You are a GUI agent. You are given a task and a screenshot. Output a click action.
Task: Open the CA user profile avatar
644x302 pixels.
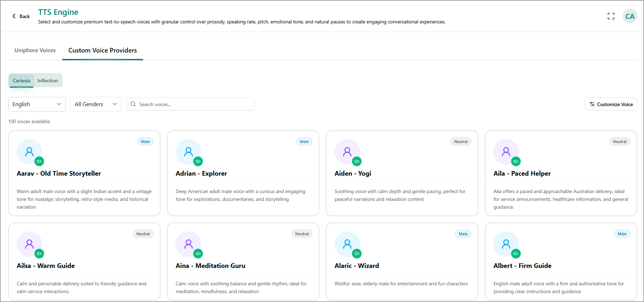tap(630, 16)
